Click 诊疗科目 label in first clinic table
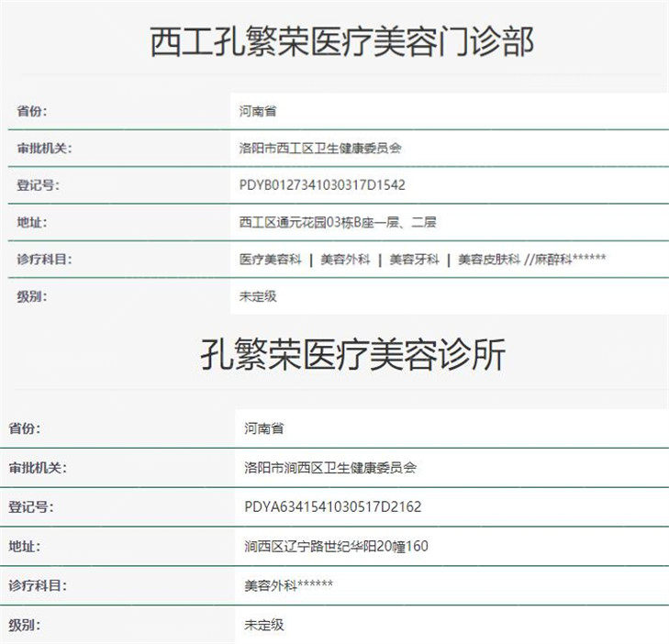The image size is (669, 644). [44, 259]
